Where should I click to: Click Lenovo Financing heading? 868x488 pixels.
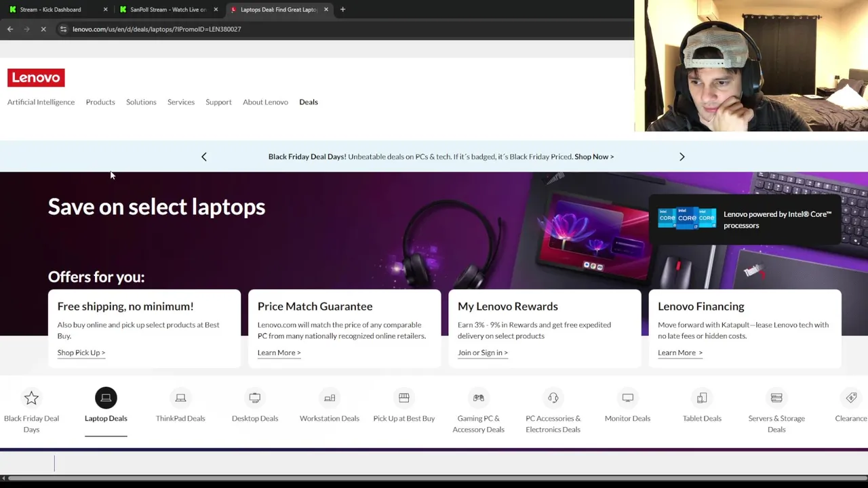[x=701, y=306]
